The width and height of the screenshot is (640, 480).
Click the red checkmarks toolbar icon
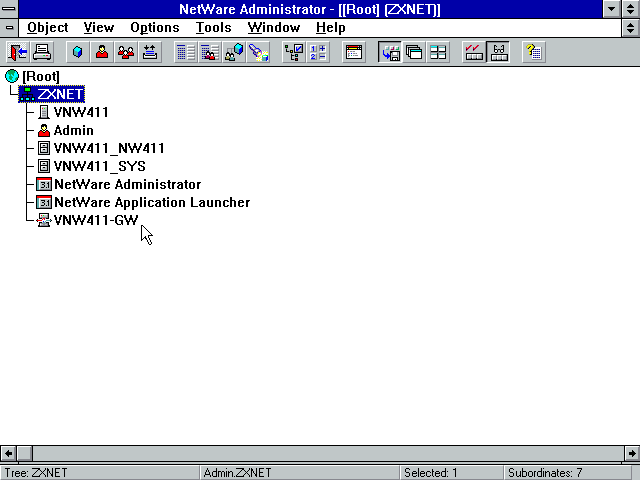pos(473,52)
